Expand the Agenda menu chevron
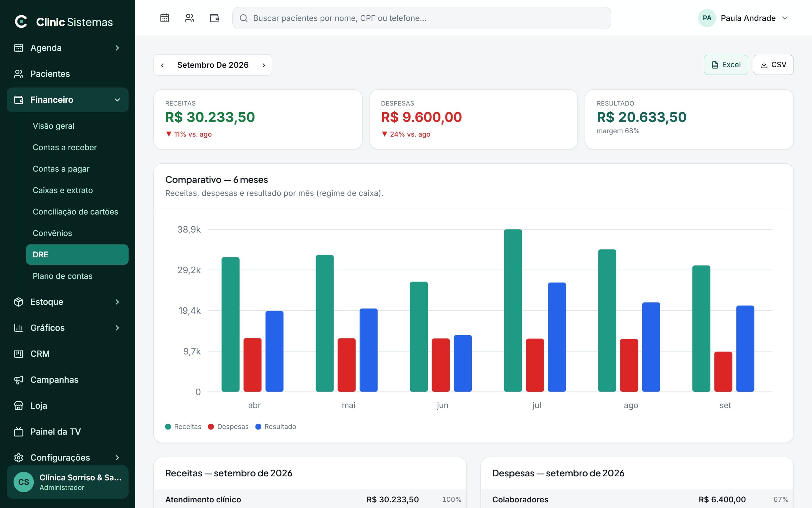 tap(117, 48)
